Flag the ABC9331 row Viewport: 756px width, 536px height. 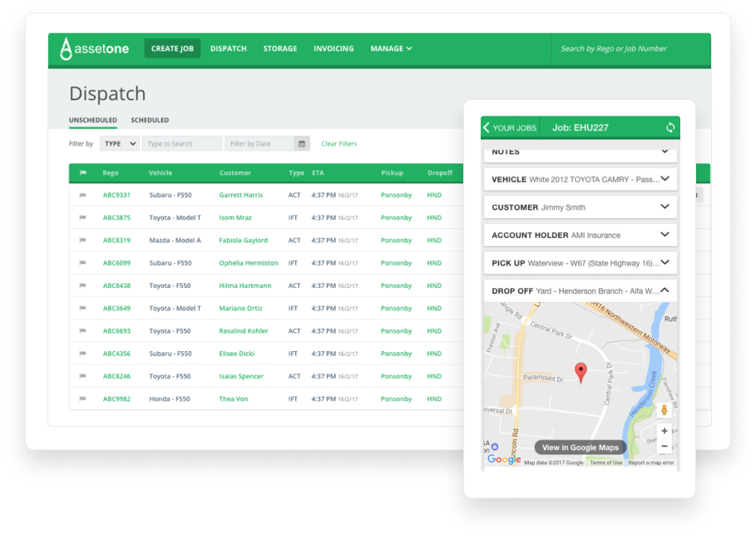[83, 196]
